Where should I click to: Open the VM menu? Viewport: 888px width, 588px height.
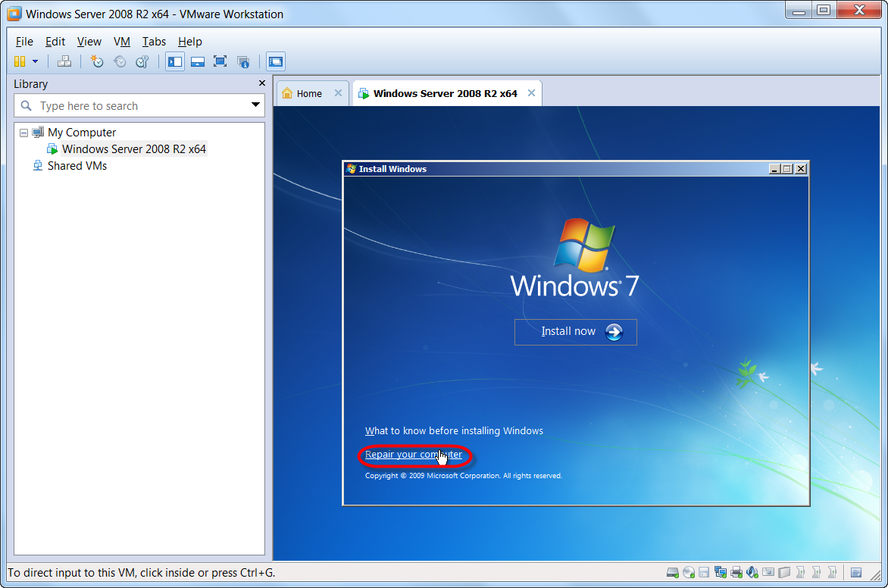tap(122, 42)
